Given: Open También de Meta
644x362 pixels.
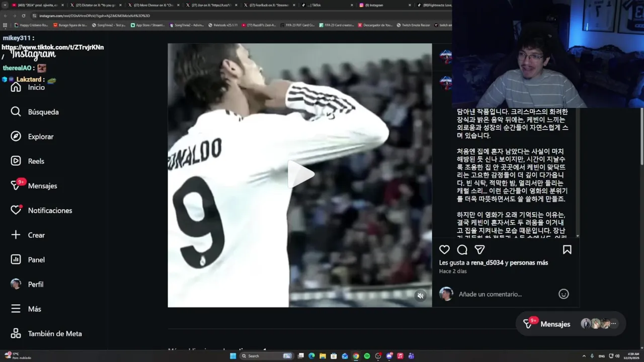Looking at the screenshot, I should coord(46,334).
